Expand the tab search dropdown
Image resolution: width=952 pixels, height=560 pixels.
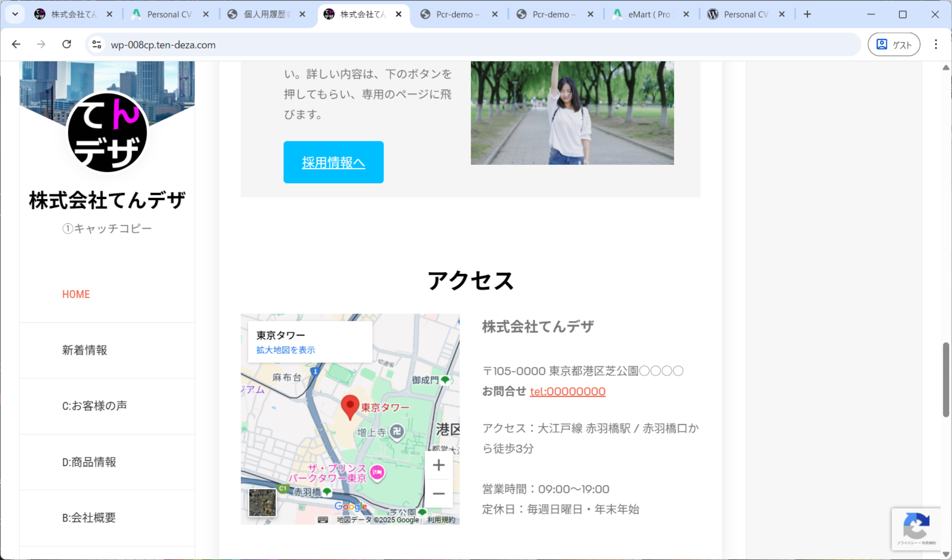15,14
